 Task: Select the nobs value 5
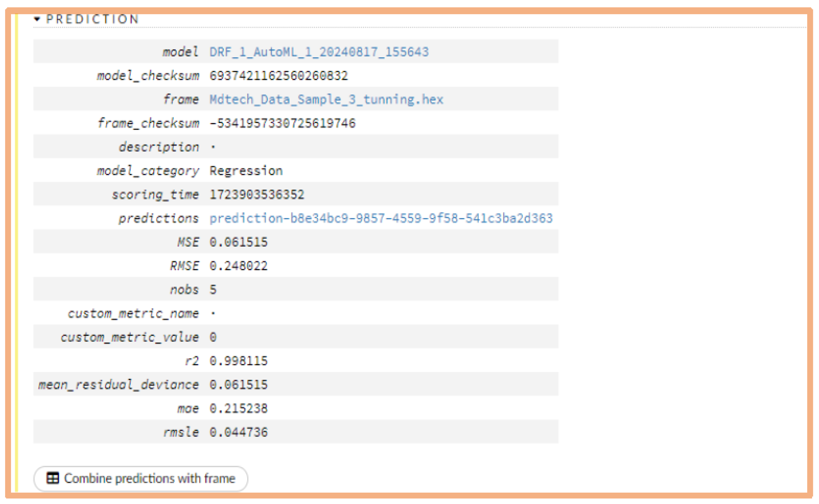coord(213,289)
